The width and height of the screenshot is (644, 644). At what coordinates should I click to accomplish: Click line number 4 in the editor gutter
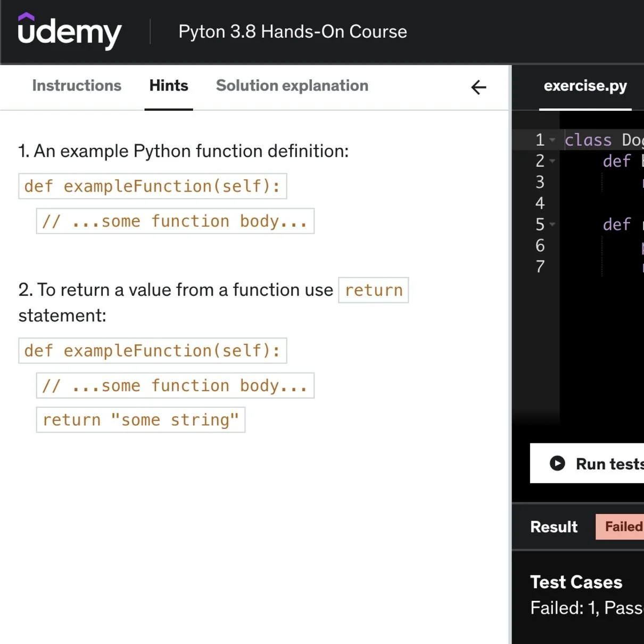click(540, 203)
